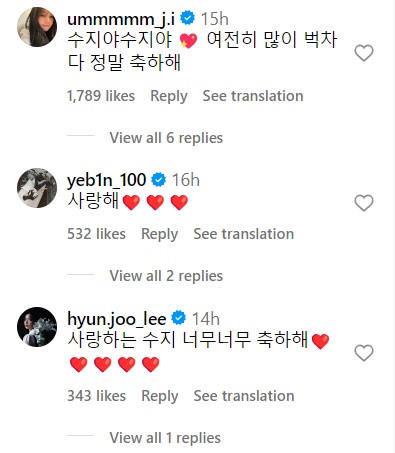View the 1,789 likes list
The image size is (395, 453).
[x=101, y=96]
